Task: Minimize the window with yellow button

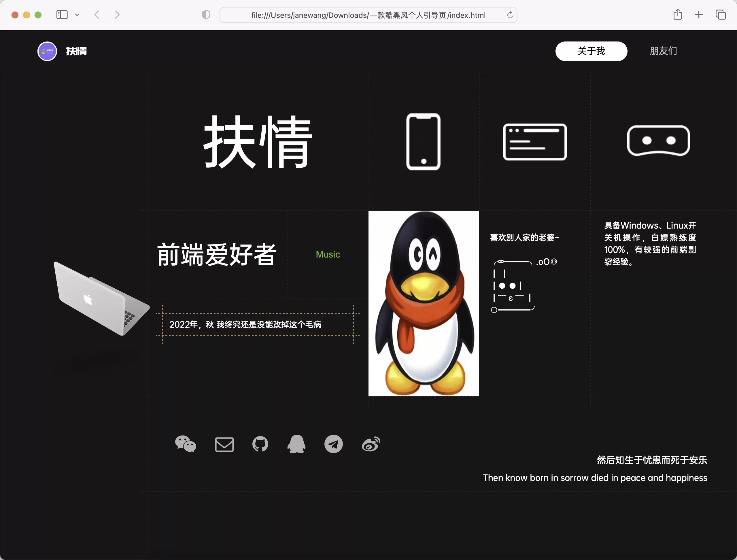Action: tap(26, 15)
